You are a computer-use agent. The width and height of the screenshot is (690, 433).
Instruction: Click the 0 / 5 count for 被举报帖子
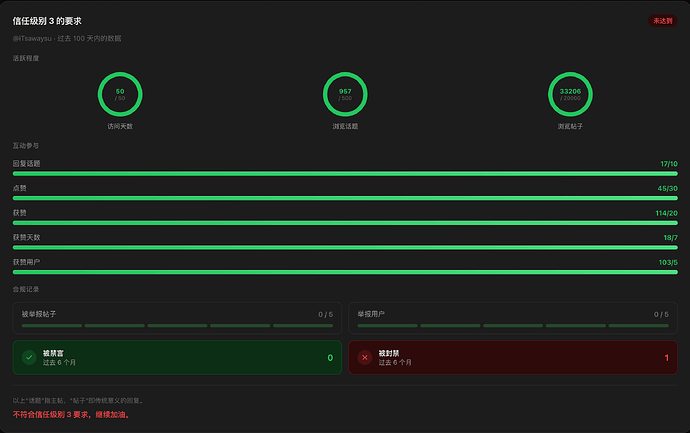coord(326,314)
